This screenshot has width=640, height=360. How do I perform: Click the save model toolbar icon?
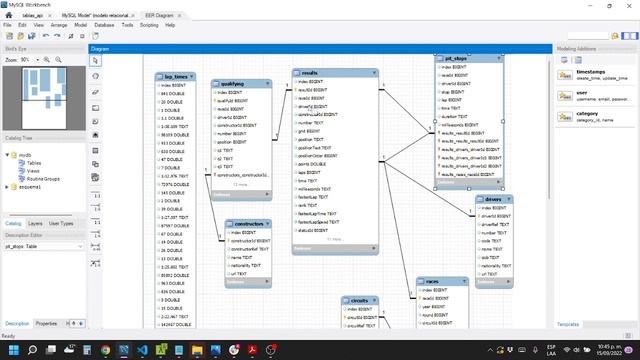click(x=31, y=36)
